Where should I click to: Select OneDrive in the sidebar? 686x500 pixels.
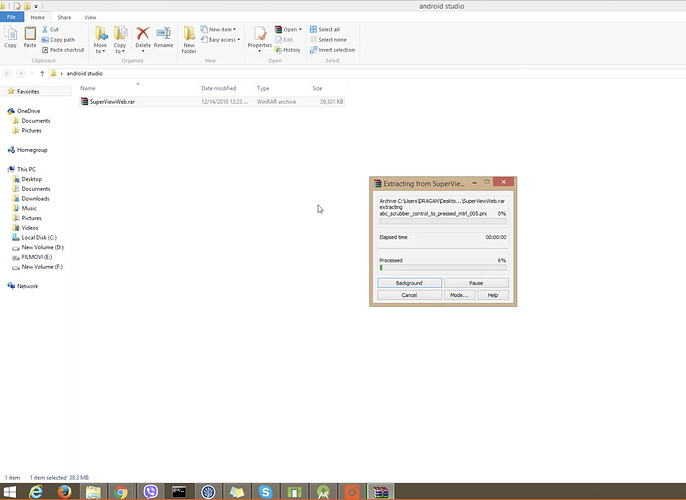click(x=28, y=111)
